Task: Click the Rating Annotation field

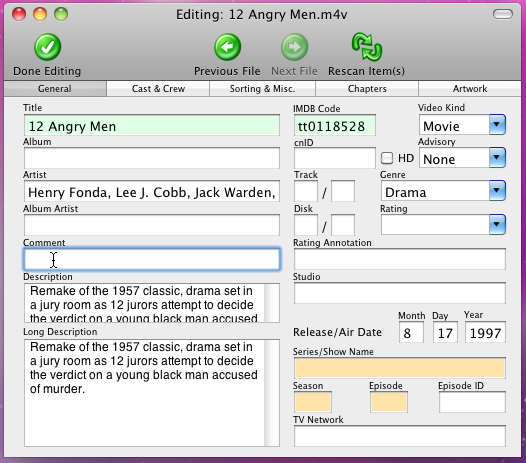Action: click(400, 259)
